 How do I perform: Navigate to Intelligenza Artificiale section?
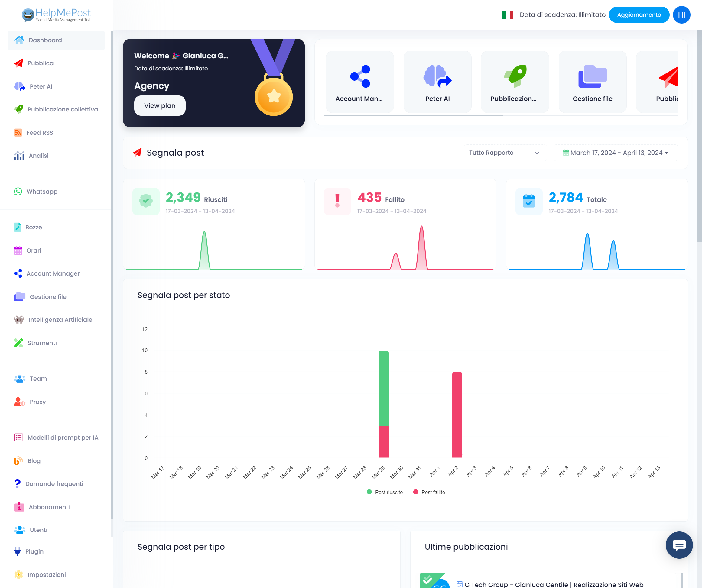point(60,319)
